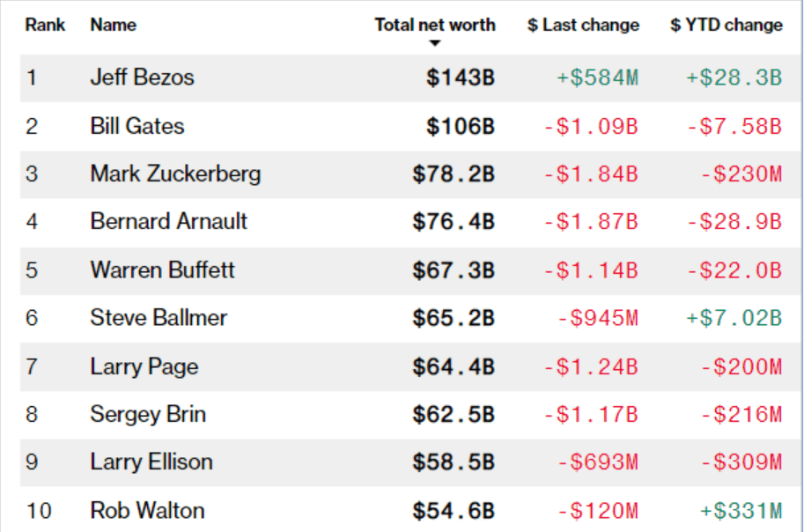Open Bernard Arnault's entry

168,221
